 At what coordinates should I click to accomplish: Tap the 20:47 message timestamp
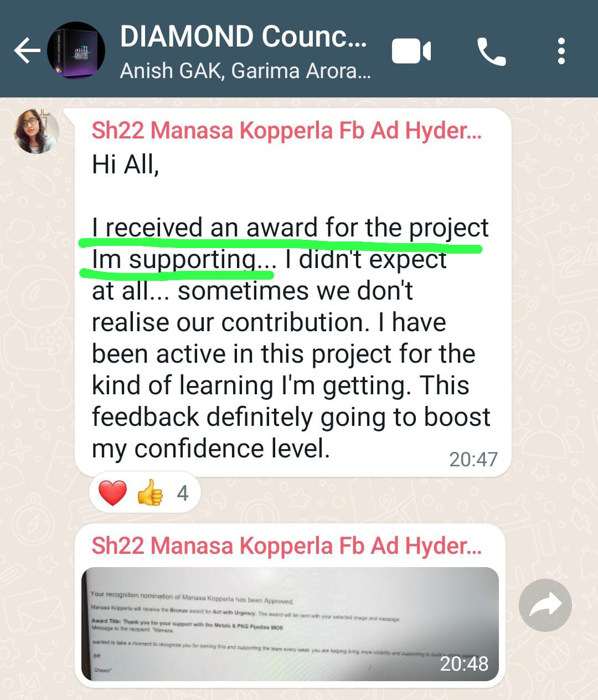[473, 459]
